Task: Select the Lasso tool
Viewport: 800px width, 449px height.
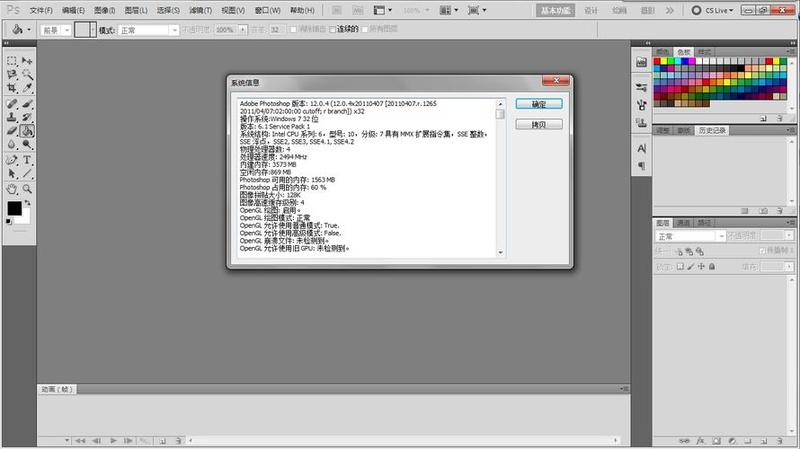Action: coord(12,75)
